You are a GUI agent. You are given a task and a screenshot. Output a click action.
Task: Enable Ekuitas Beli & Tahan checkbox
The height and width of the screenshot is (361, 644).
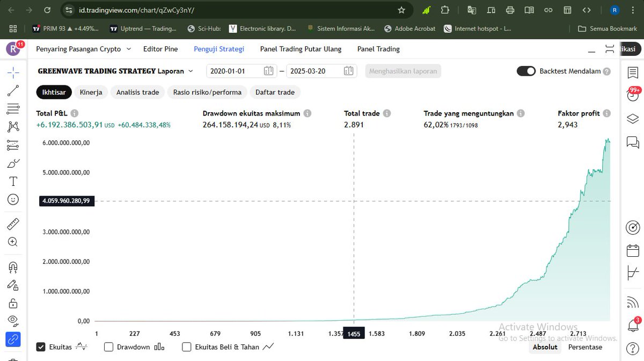tap(187, 347)
